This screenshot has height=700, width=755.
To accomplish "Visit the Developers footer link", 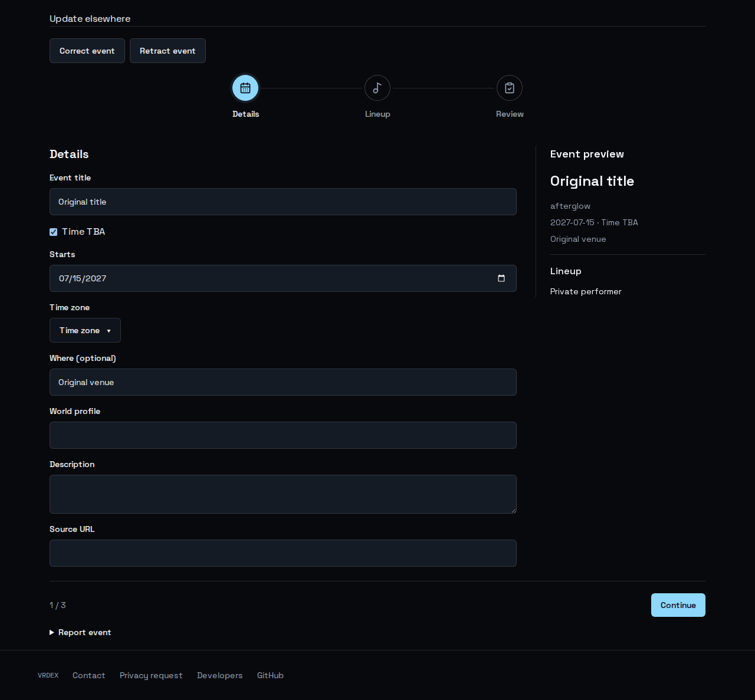I will click(x=220, y=675).
